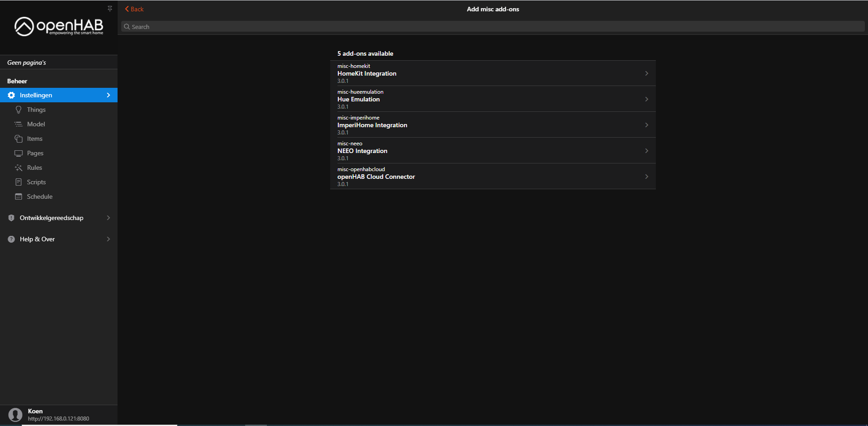Click "Add misc add-ons" page title
The height and width of the screenshot is (426, 868).
tap(493, 9)
